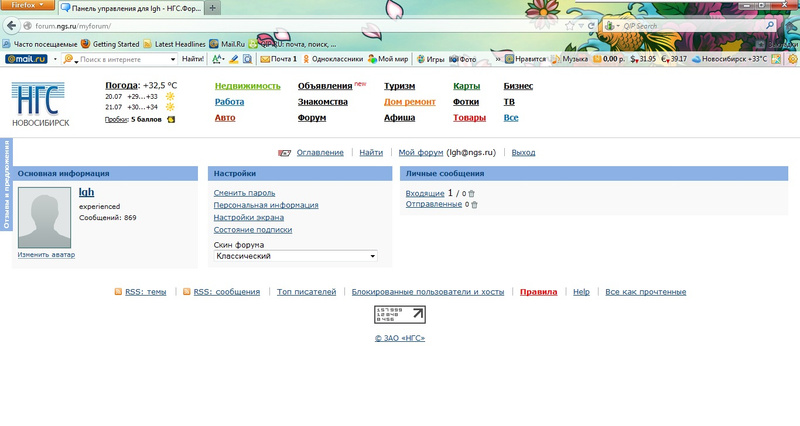Open Mail.Ru bookmark

(227, 44)
